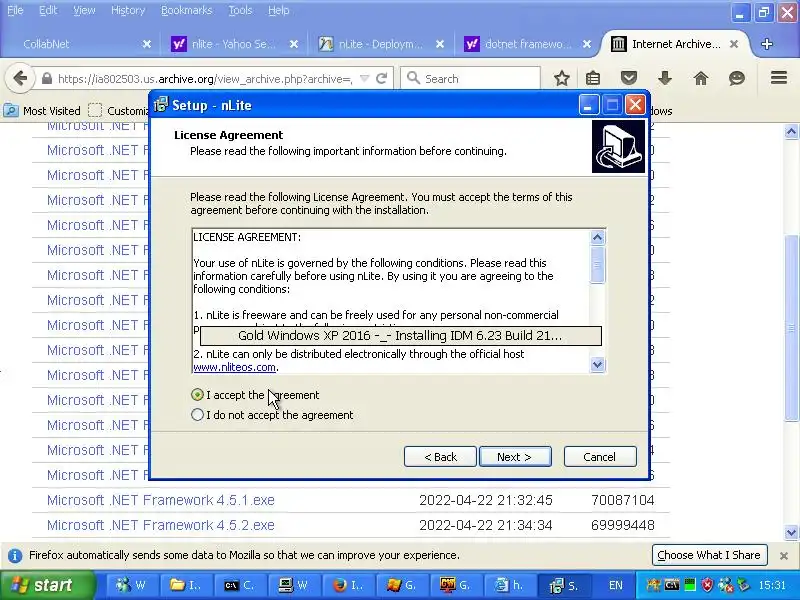Click the Hello chat smiley icon

click(737, 79)
